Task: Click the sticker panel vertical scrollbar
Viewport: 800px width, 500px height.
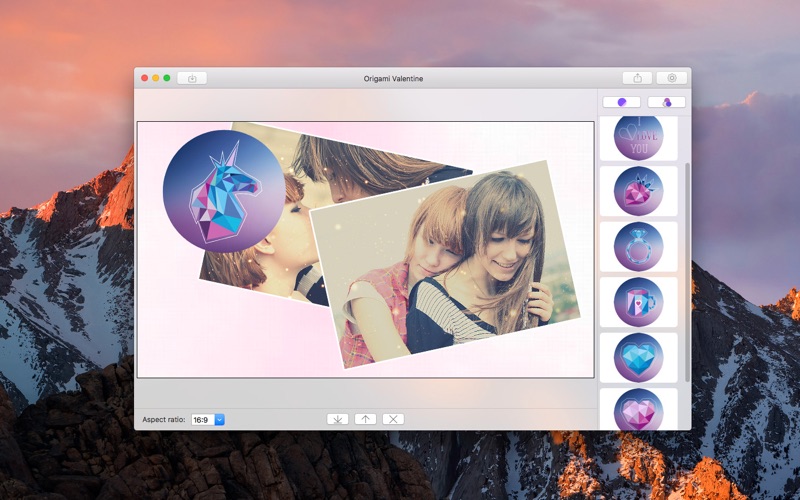Action: [687, 272]
